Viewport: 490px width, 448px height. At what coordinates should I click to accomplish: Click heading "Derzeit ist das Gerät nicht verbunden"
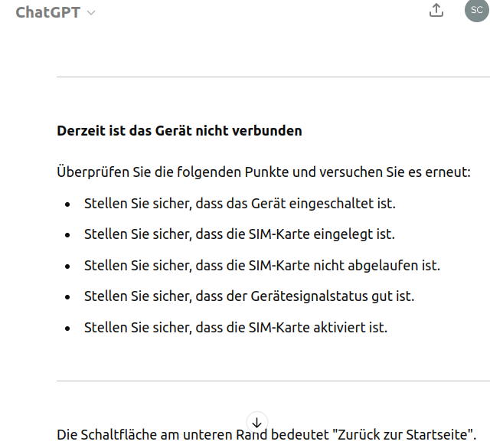point(179,131)
